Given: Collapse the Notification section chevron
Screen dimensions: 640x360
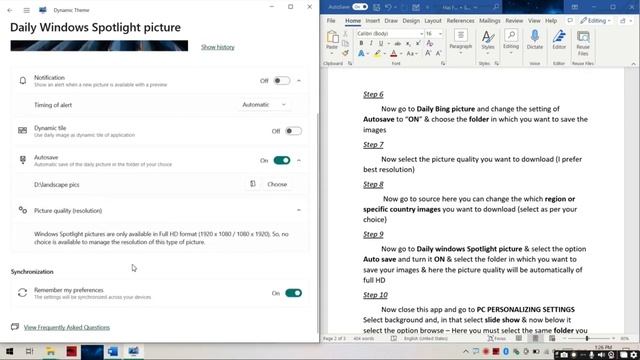Looking at the screenshot, I should click(x=299, y=81).
